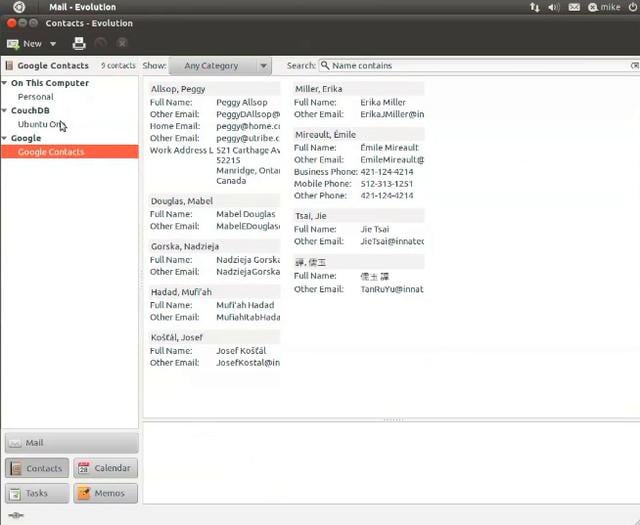This screenshot has height=525, width=640.
Task: Click the pane divider handle above the preview
Action: (x=393, y=420)
